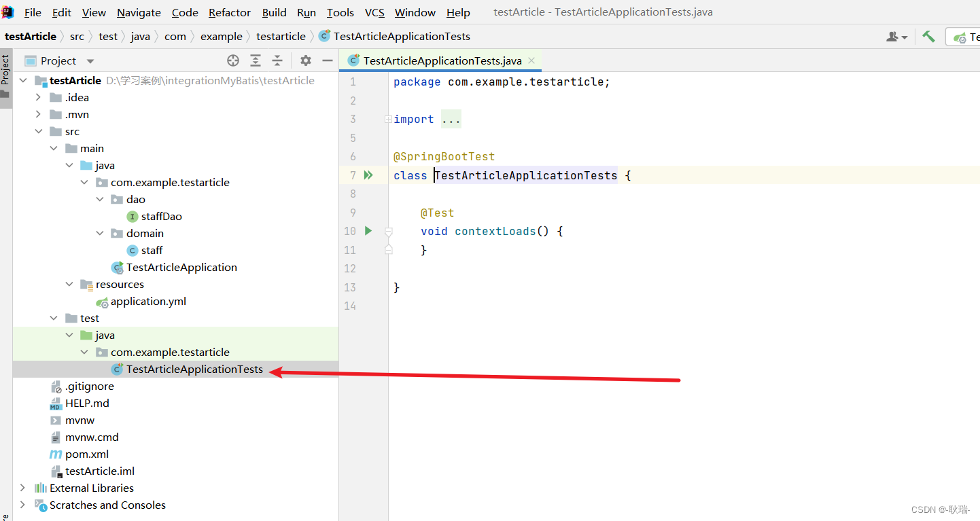Click the src breadcrumb
This screenshot has height=521, width=980.
pos(77,36)
